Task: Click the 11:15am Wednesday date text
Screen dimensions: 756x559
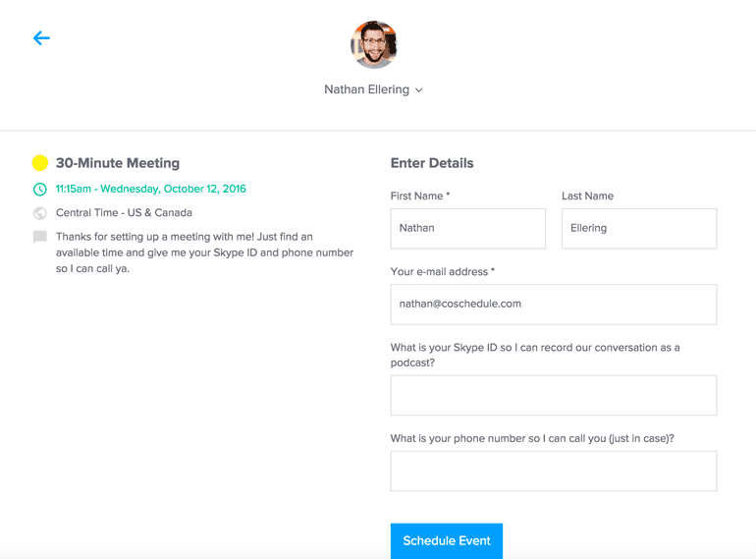Action: 150,189
